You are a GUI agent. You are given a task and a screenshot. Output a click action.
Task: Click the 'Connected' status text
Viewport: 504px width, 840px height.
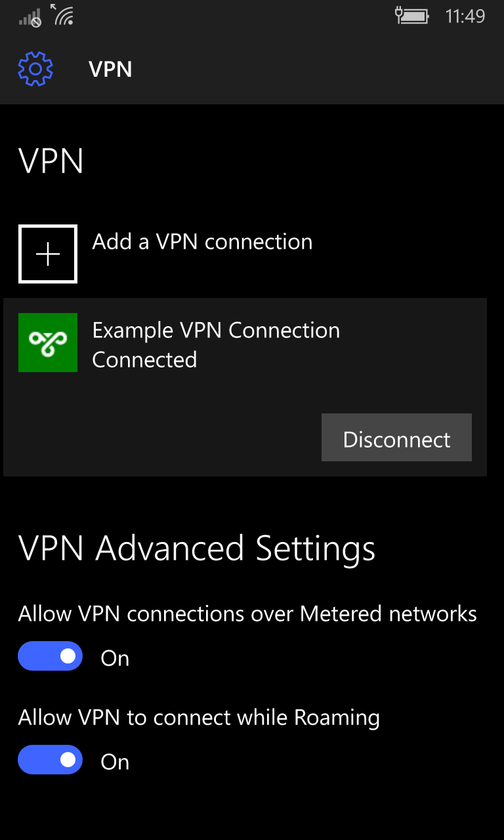(x=144, y=360)
